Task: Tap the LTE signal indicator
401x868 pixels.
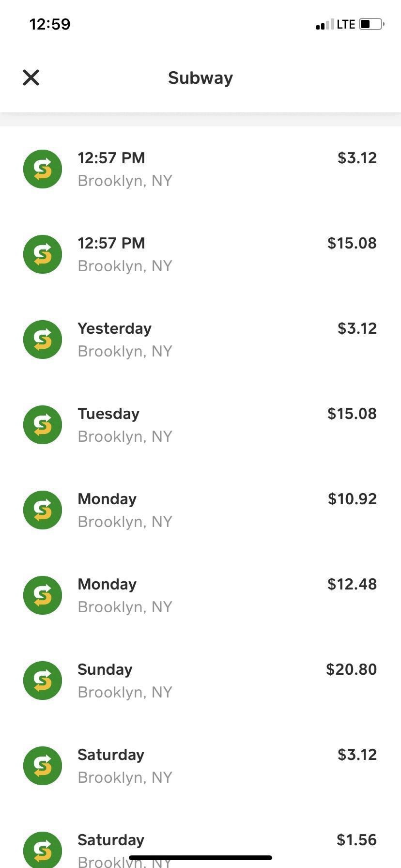Action: pyautogui.click(x=346, y=24)
